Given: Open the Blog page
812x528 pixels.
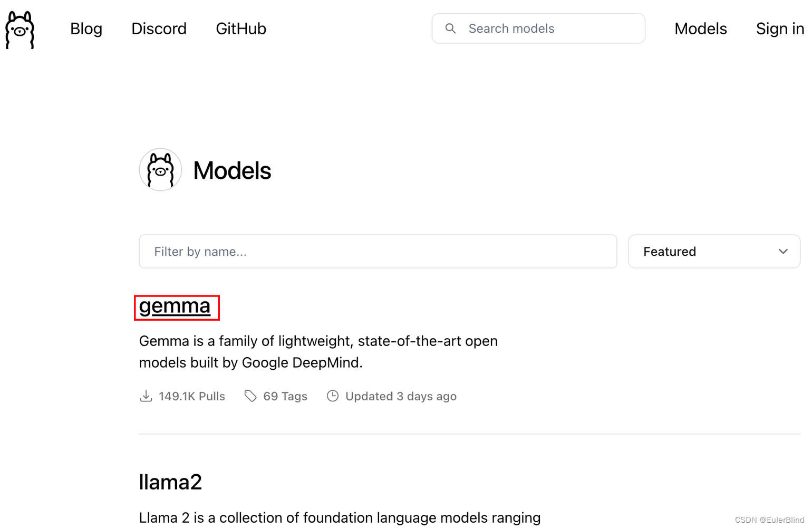Looking at the screenshot, I should click(86, 28).
